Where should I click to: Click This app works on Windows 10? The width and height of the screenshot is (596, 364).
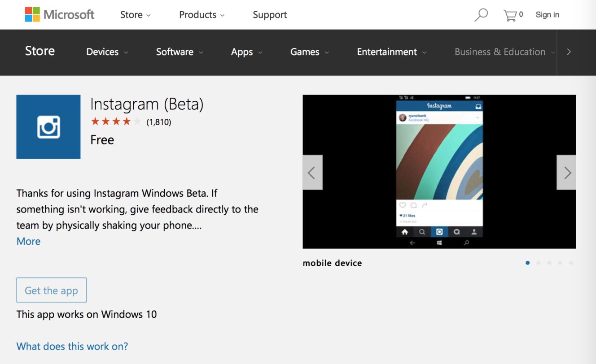(x=87, y=314)
